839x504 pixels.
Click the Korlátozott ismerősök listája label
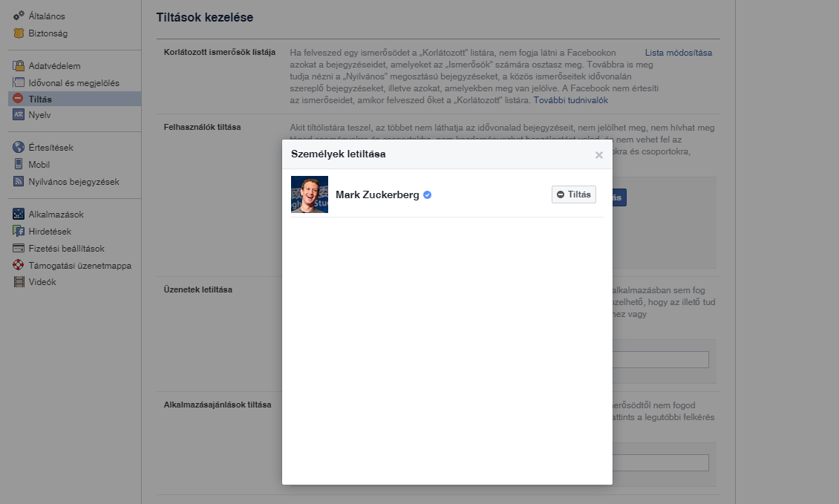click(x=219, y=52)
